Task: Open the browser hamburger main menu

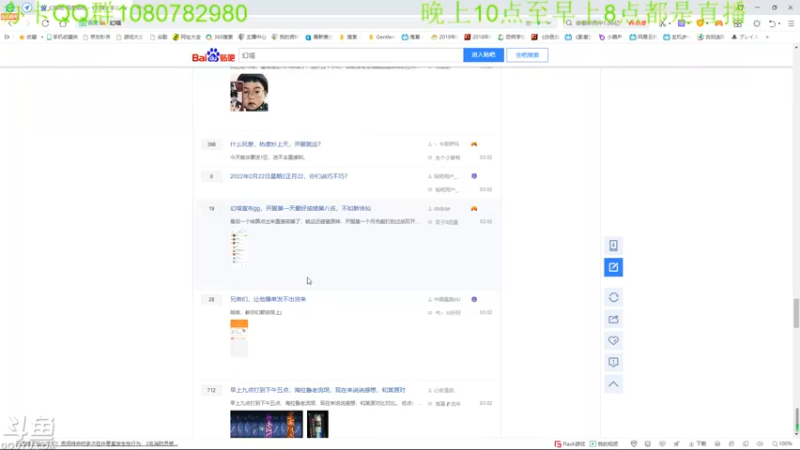Action: tap(791, 23)
